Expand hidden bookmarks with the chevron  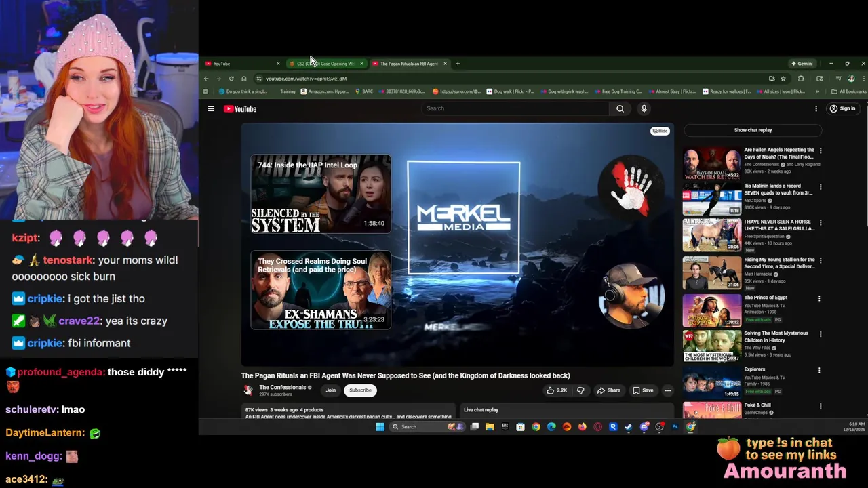(x=817, y=91)
